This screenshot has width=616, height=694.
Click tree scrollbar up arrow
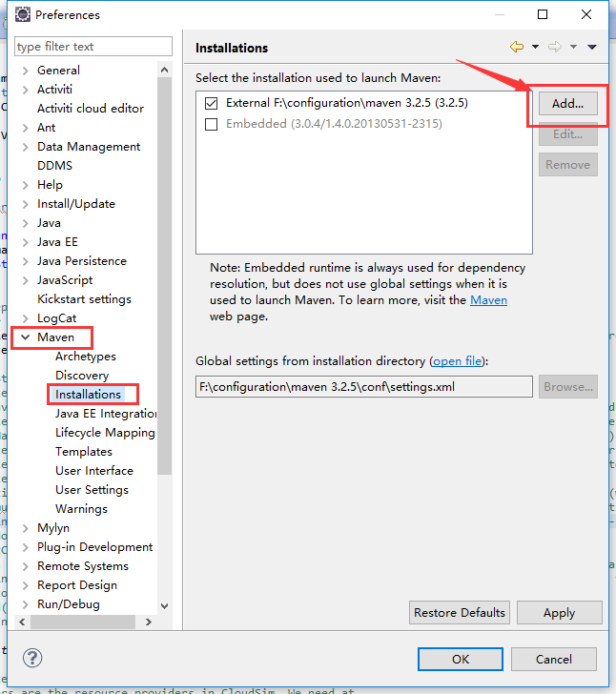[x=164, y=70]
